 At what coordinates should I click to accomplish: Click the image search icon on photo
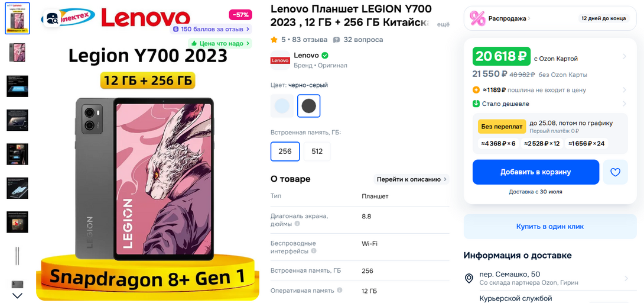tap(52, 18)
